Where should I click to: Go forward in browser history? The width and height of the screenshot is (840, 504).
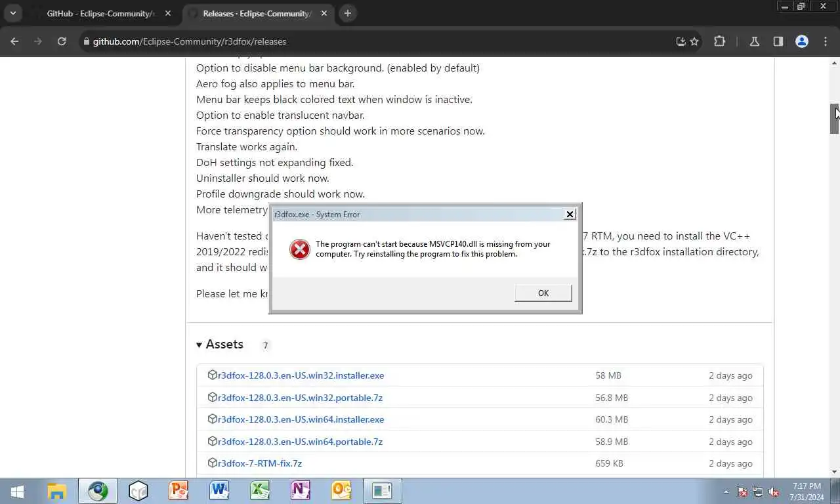38,41
